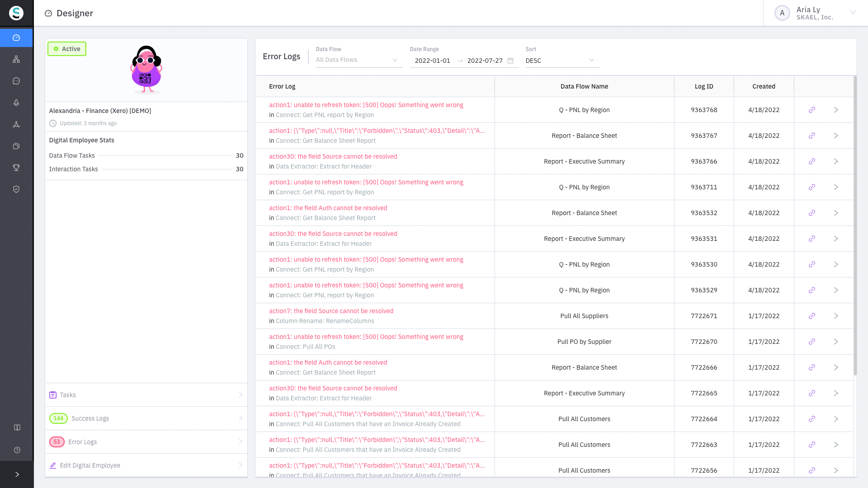Click the dashboard icon in left sidebar
The height and width of the screenshot is (488, 868).
click(x=16, y=38)
